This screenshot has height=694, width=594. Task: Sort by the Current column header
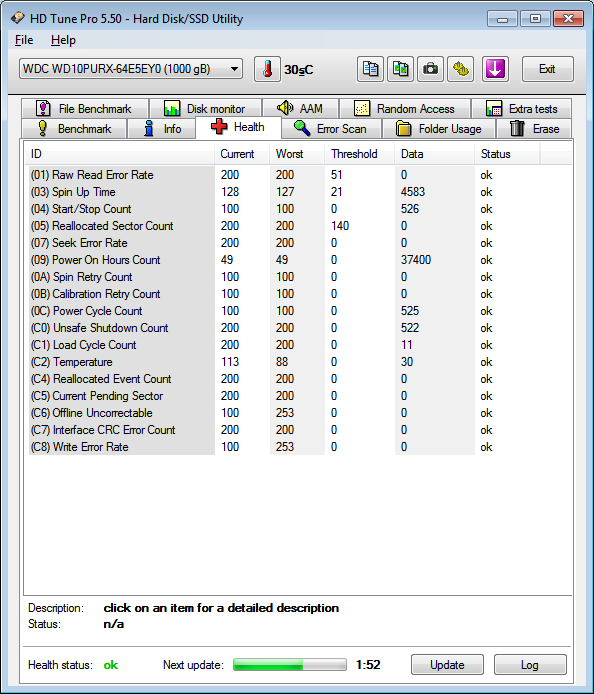(242, 154)
